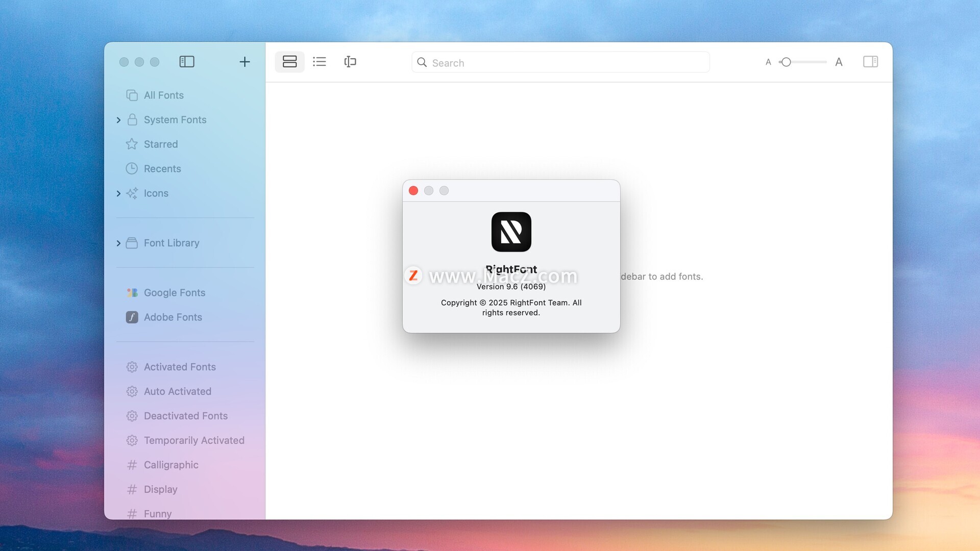Screen dimensions: 980x551
Task: Click the Starred star icon
Action: pyautogui.click(x=132, y=144)
